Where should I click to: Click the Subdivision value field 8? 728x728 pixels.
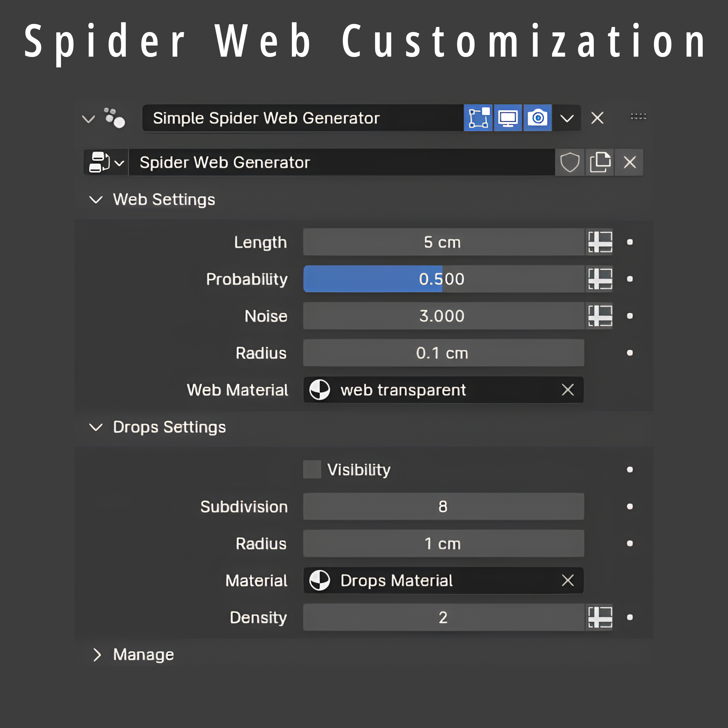coord(444,507)
